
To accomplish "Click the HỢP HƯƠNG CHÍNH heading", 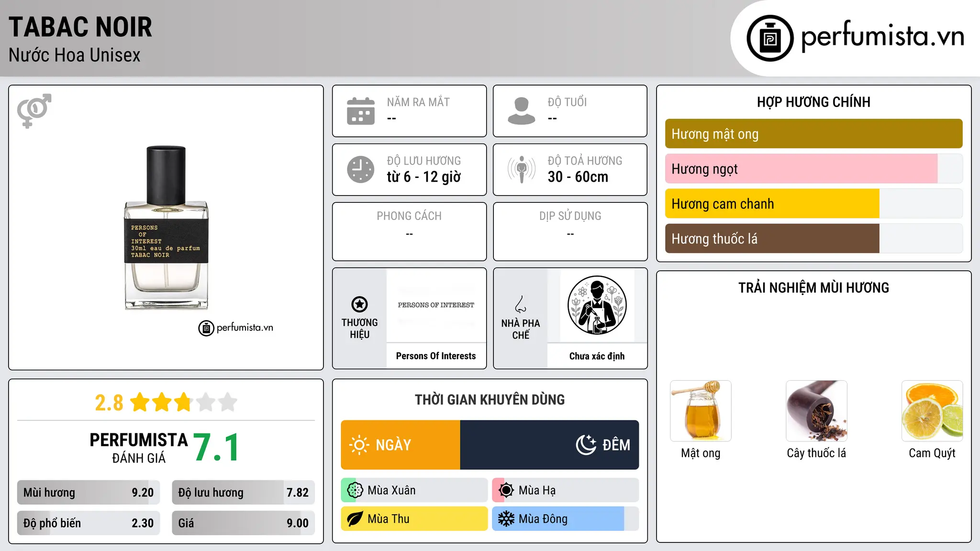I will [813, 102].
